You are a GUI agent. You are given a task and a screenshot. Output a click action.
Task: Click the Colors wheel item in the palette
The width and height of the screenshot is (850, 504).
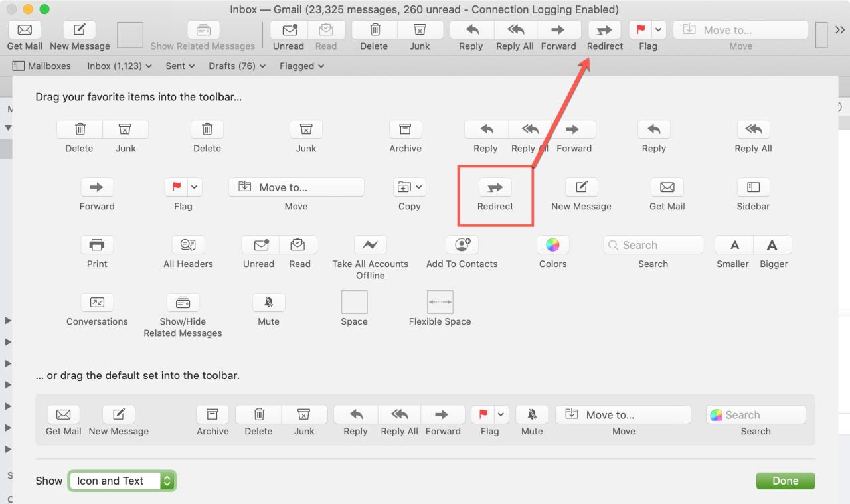point(552,245)
